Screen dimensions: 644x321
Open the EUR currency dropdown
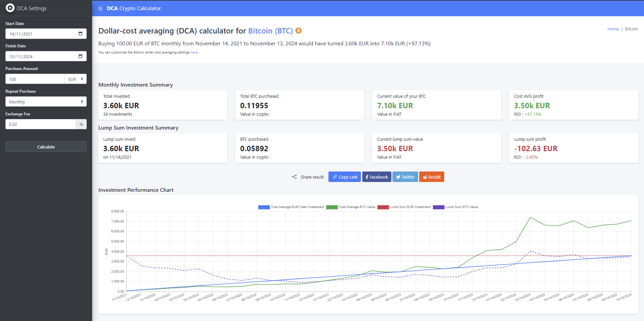(x=76, y=79)
